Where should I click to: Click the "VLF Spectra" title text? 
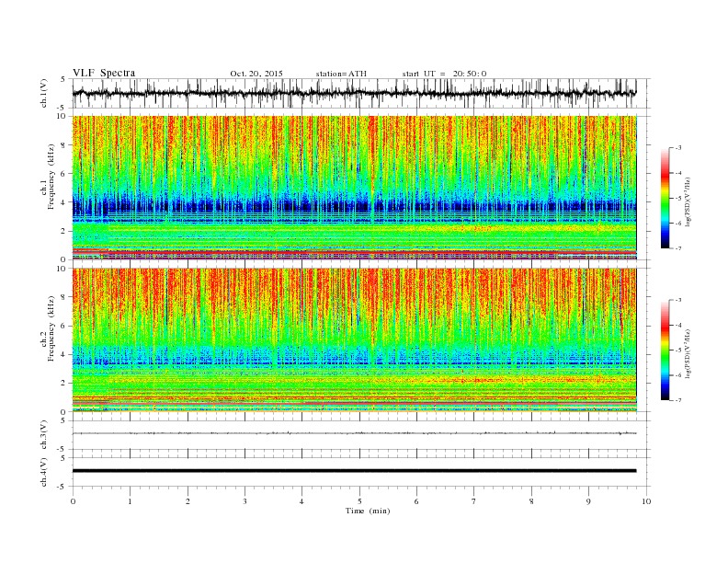104,73
